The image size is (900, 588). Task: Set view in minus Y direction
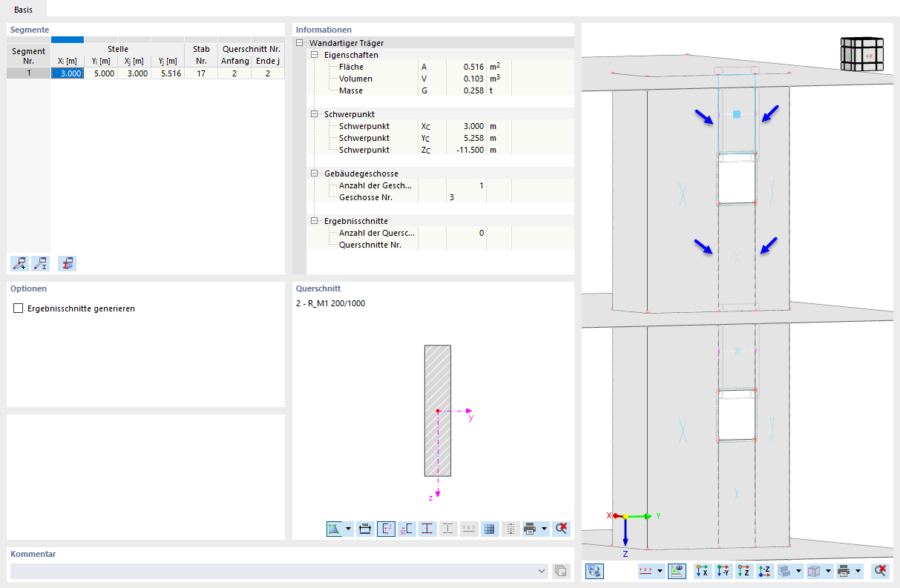[x=723, y=571]
